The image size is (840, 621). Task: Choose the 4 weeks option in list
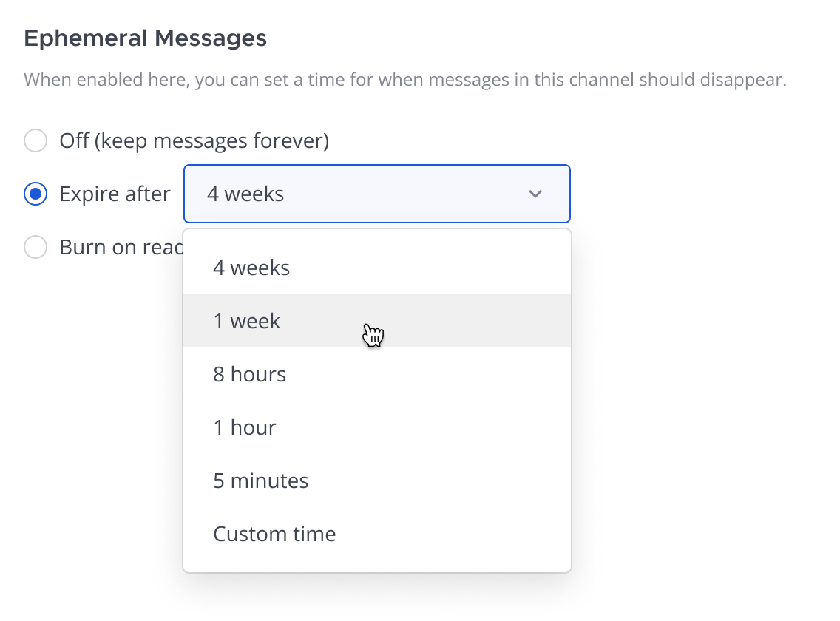(x=377, y=268)
